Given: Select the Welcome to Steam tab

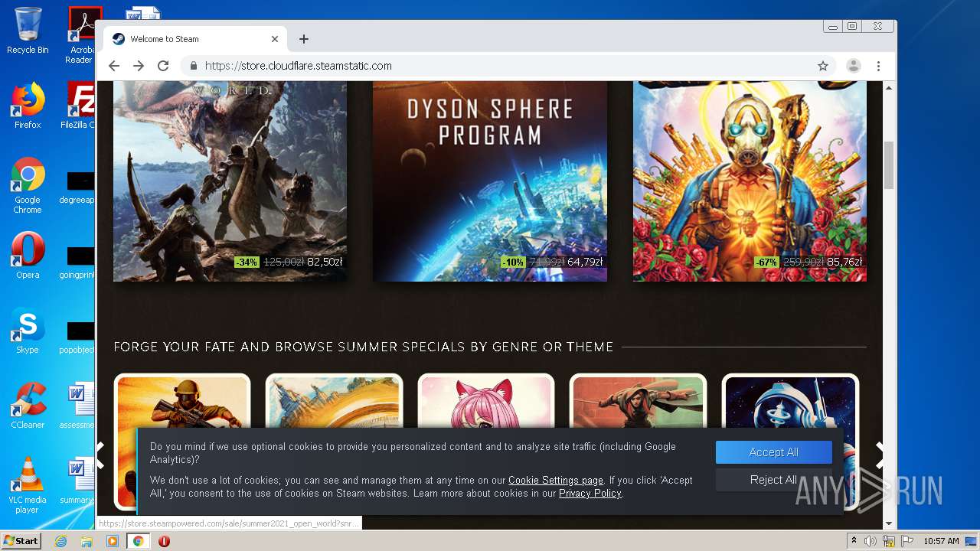Looking at the screenshot, I should coord(195,39).
